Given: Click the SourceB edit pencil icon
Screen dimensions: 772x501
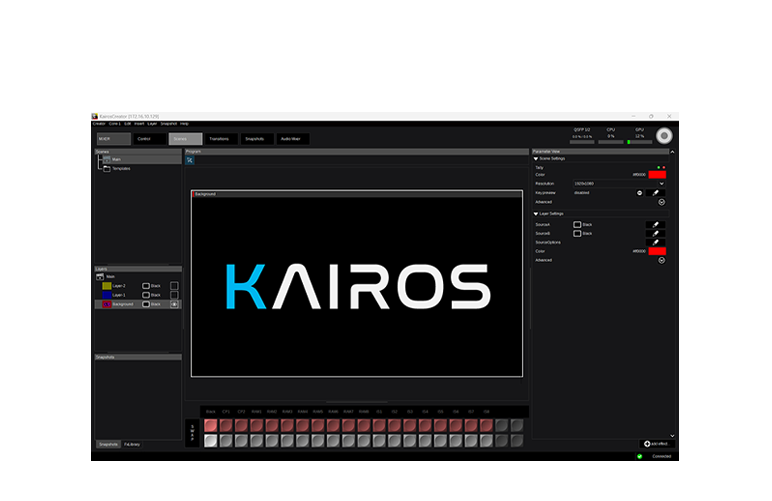Looking at the screenshot, I should coord(656,233).
